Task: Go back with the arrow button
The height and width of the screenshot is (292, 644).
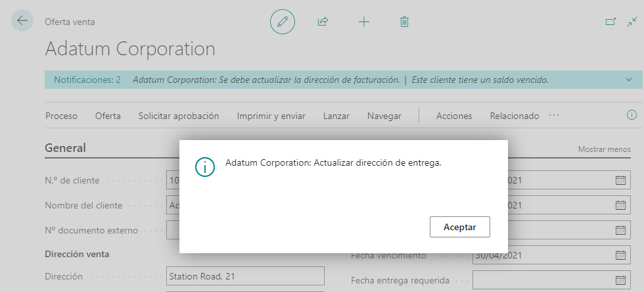Action: pos(22,20)
